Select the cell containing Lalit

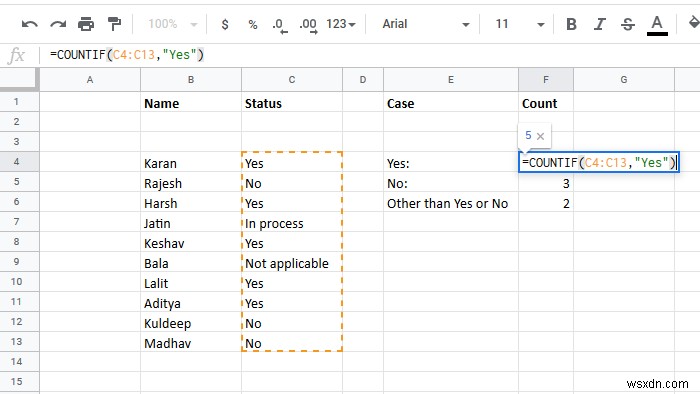click(x=191, y=282)
